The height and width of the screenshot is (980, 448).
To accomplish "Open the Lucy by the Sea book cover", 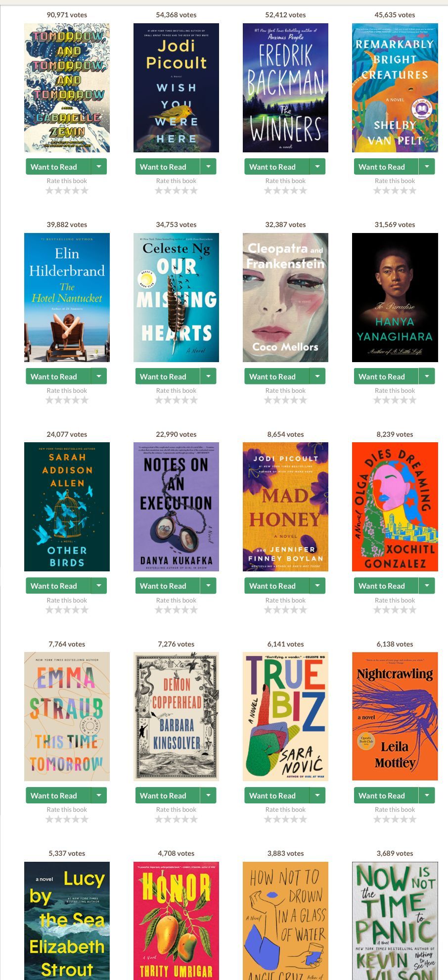I will tap(67, 921).
